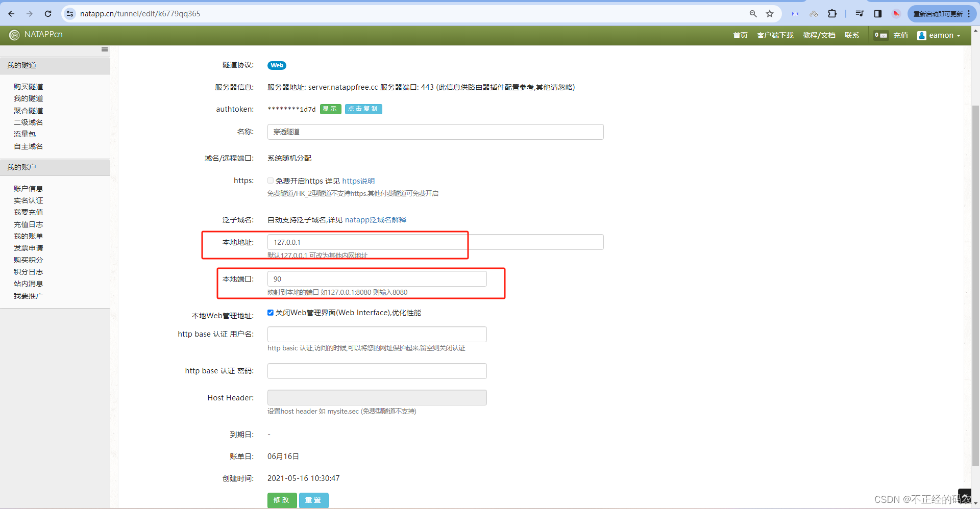Collapse the sidebar using the hamburger icon
The height and width of the screenshot is (509, 980).
105,49
